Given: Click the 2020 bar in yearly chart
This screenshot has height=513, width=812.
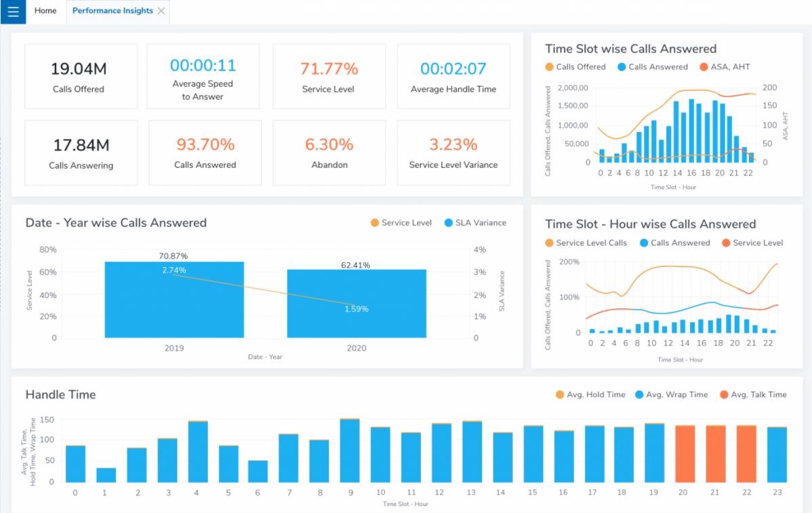Looking at the screenshot, I should coord(357,304).
